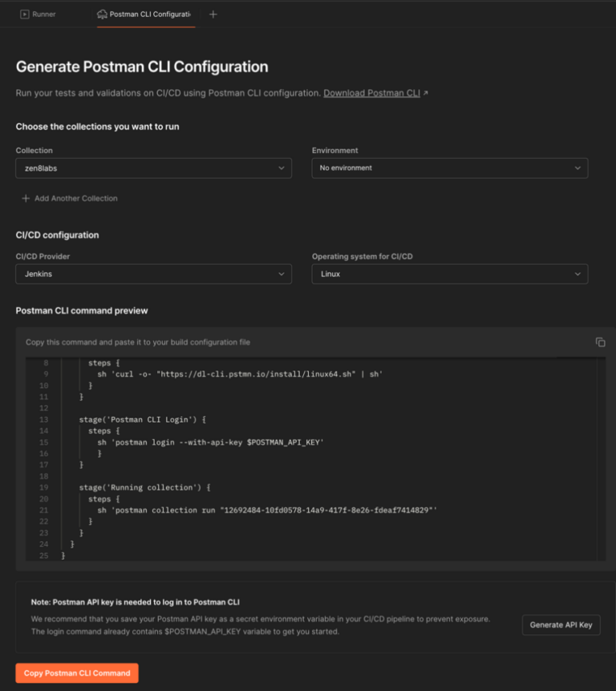Click line number 13 in the code gutter
616x691 pixels.
(x=44, y=418)
